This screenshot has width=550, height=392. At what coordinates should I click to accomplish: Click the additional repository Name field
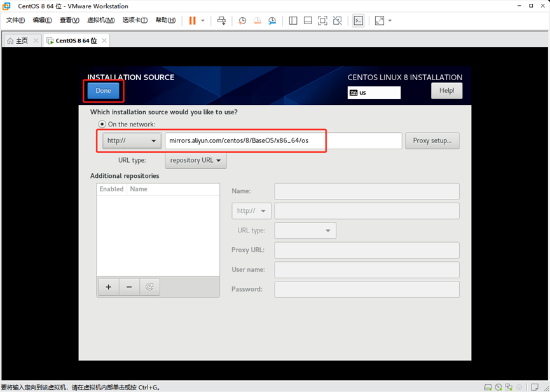(367, 191)
